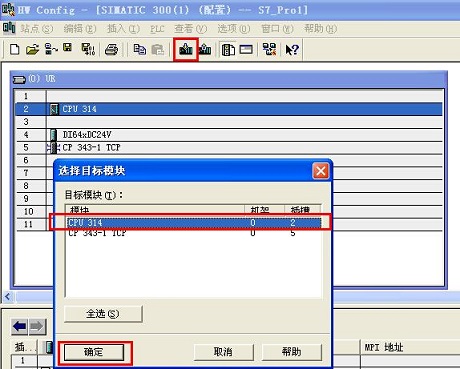The image size is (460, 369).
Task: Select CP 343-1 TCP in the target list
Action: (x=194, y=232)
